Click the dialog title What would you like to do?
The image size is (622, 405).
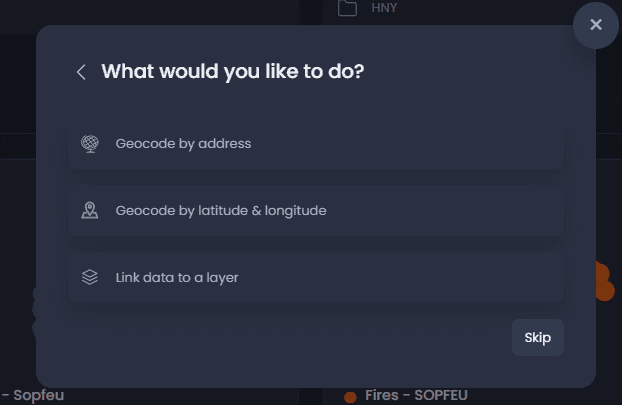(232, 72)
